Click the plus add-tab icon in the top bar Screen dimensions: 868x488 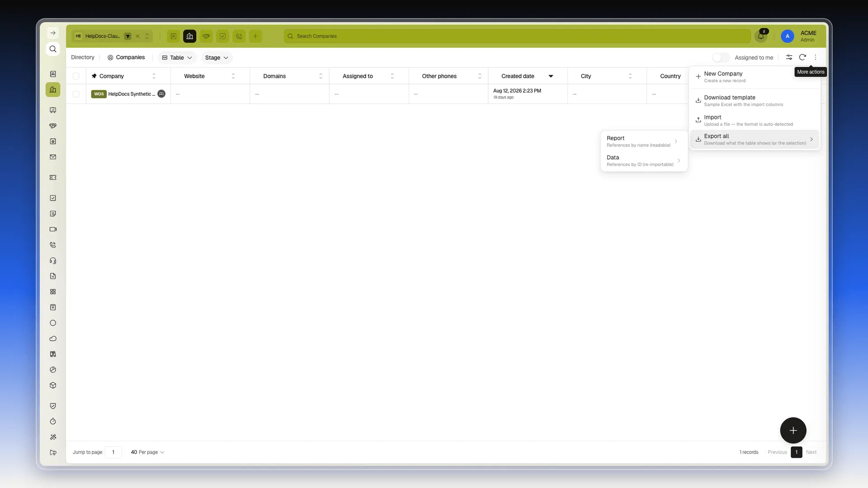[x=255, y=36]
